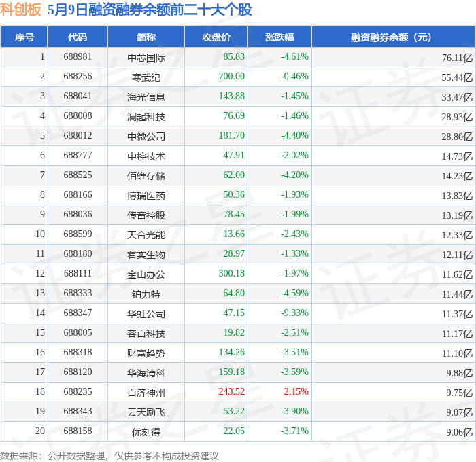This screenshot has width=476, height=462.
Task: Select stock name 天合光能
Action: coord(146,235)
